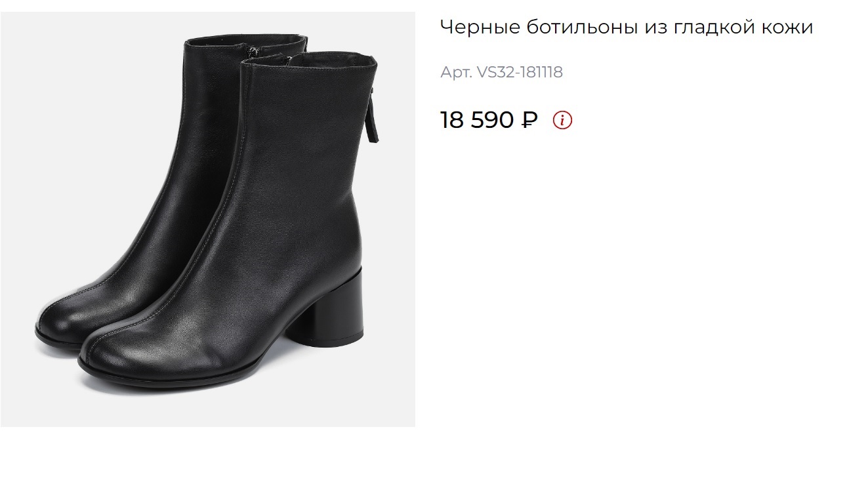Click the product title Черные ботильоны из гладкой кожи
868x484 pixels.
point(627,28)
